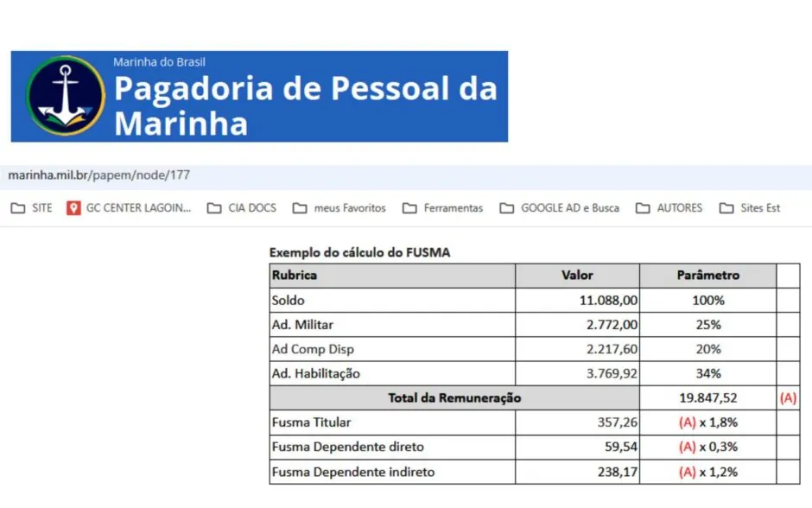Screen dimensions: 812x508
Task: Click the Marinha do Brasil anchor logo
Action: (65, 96)
